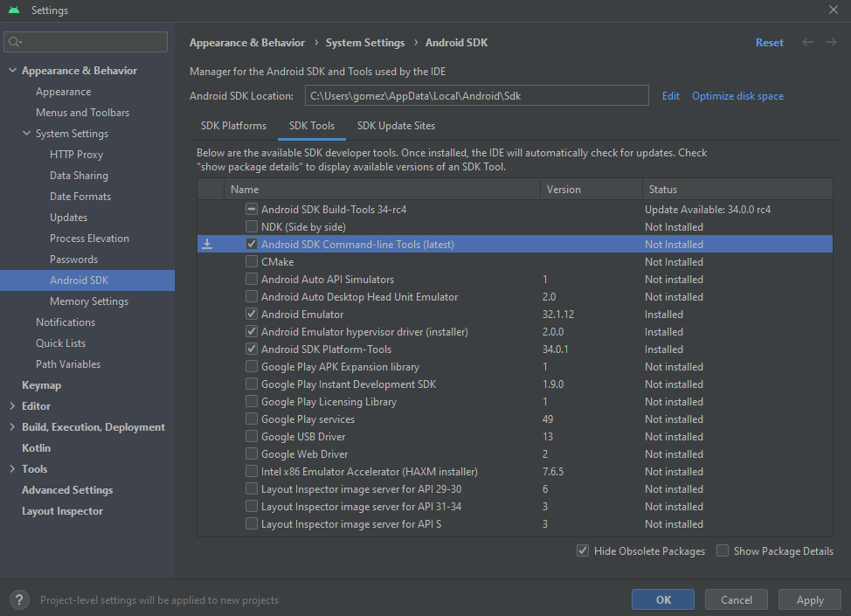
Task: Sort by the Status column header
Action: point(737,189)
